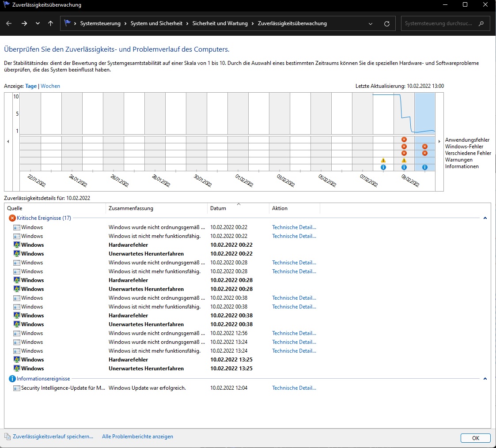Click Informationsereignisse group header
Viewport: 496px width, 448px height.
tap(43, 379)
